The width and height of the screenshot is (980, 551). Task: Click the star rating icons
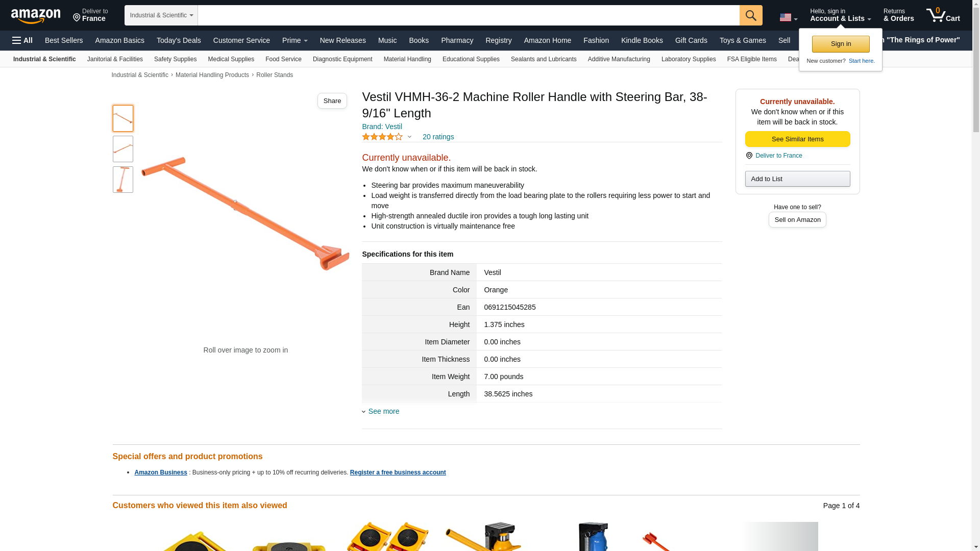point(382,137)
